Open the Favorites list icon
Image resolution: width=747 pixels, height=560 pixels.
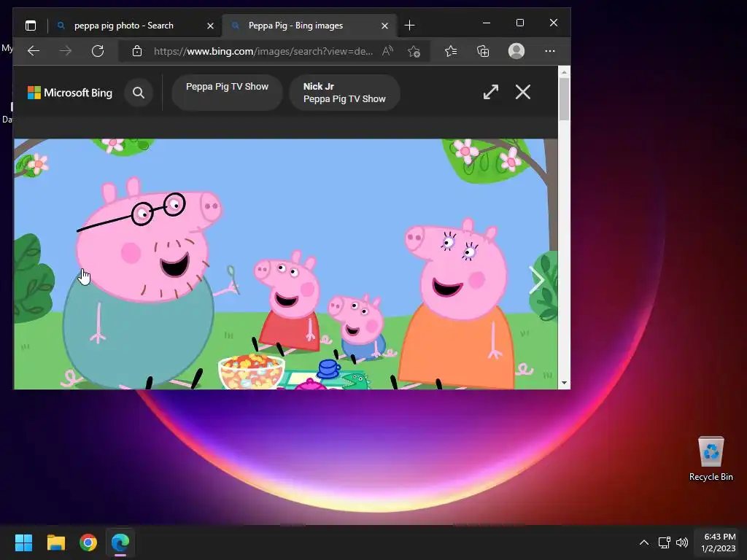[x=451, y=51]
